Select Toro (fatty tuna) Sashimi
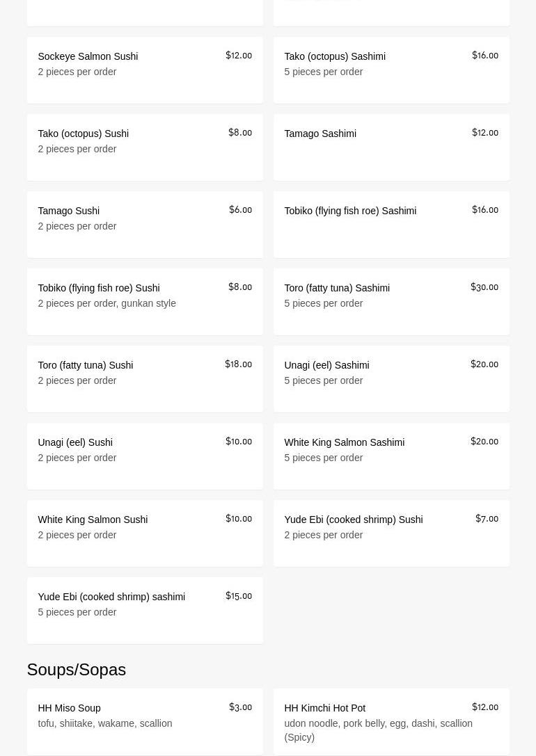 coord(391,302)
